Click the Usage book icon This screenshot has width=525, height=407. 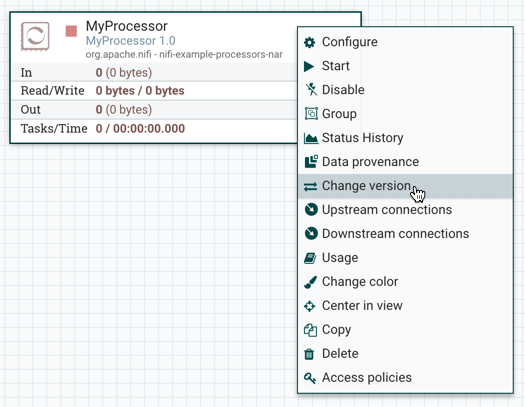[x=310, y=258]
